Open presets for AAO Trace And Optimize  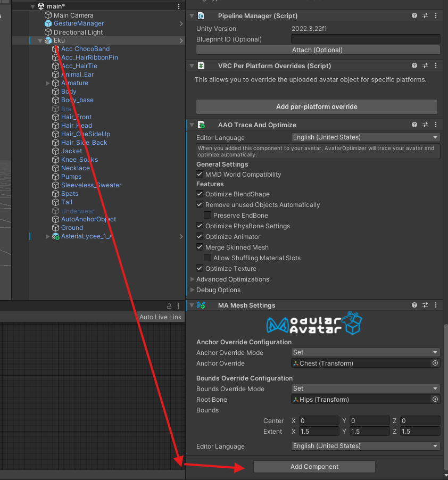tap(425, 125)
